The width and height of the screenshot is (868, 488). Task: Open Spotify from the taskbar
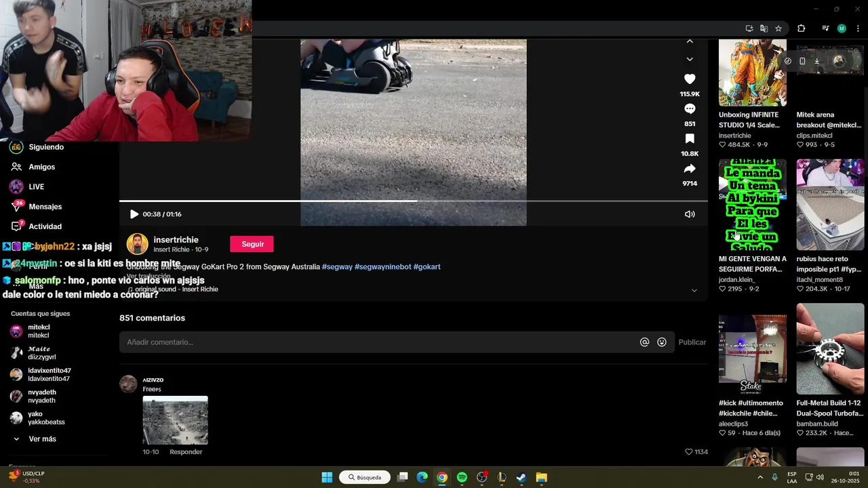click(x=462, y=477)
